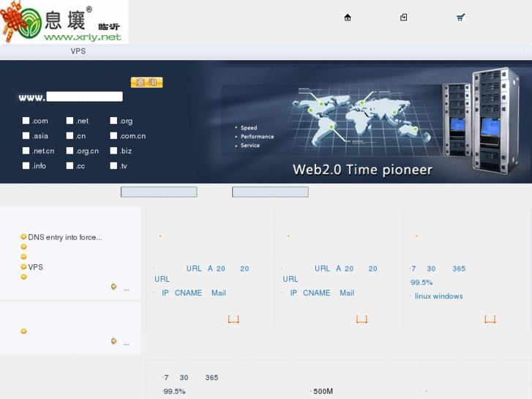The image size is (532, 399).
Task: Click the VPS link in sidebar list
Action: (35, 267)
